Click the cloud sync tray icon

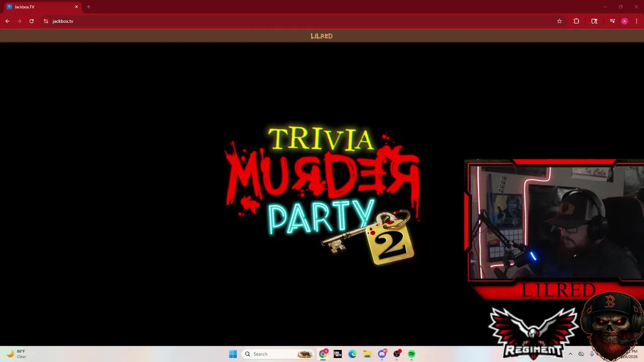click(x=581, y=354)
